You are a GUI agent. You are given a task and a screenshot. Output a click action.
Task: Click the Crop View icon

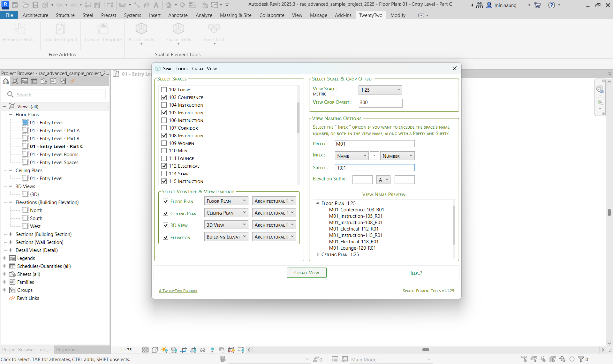point(184,350)
